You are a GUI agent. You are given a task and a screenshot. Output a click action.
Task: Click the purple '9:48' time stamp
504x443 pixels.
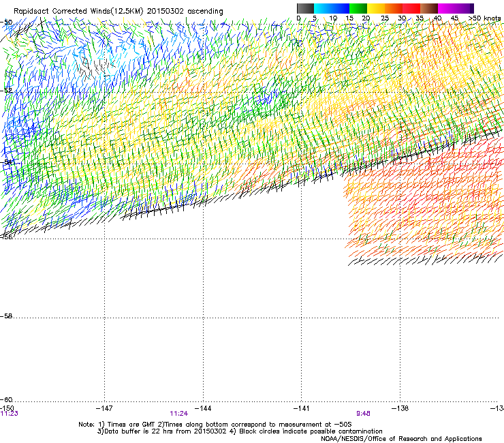point(363,414)
